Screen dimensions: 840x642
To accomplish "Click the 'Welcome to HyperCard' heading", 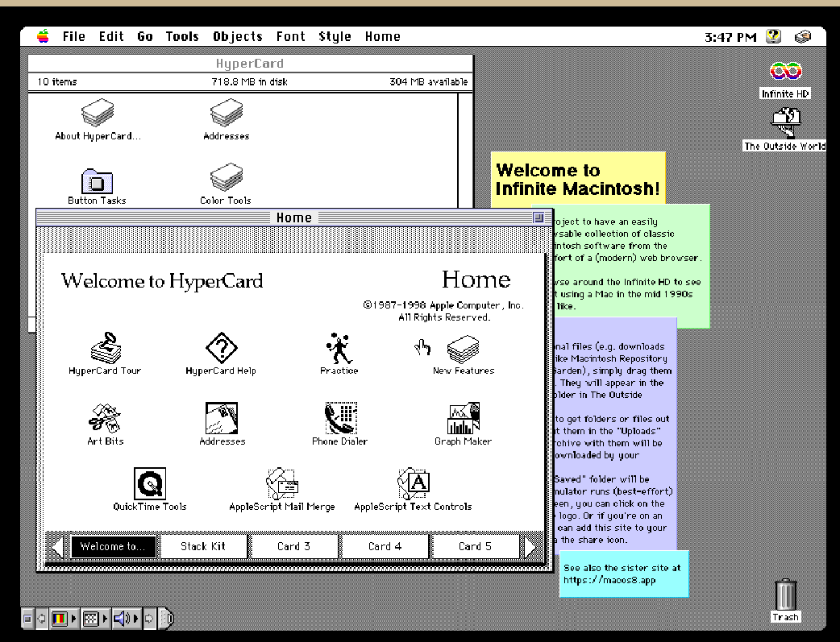I will [x=162, y=281].
